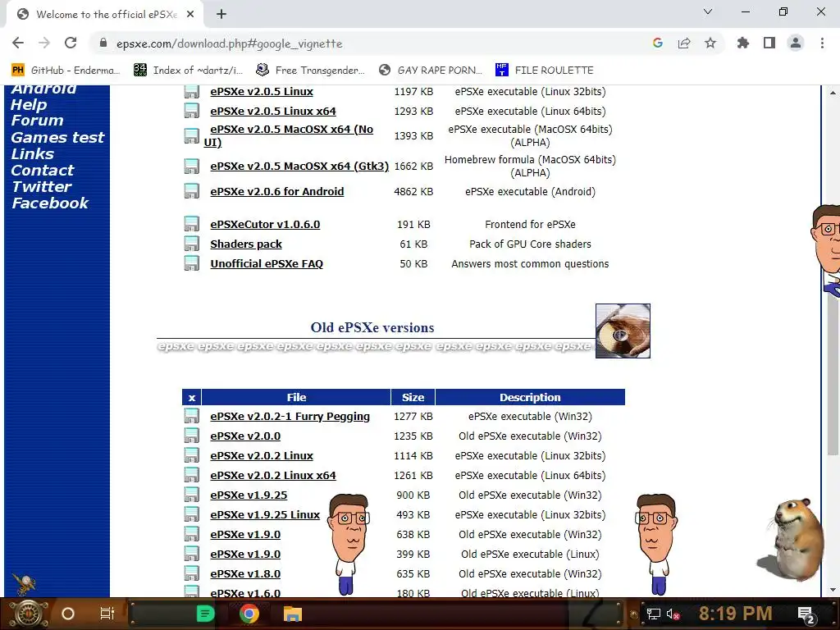Download ePSXe v2.0.6 for Android

(x=277, y=191)
